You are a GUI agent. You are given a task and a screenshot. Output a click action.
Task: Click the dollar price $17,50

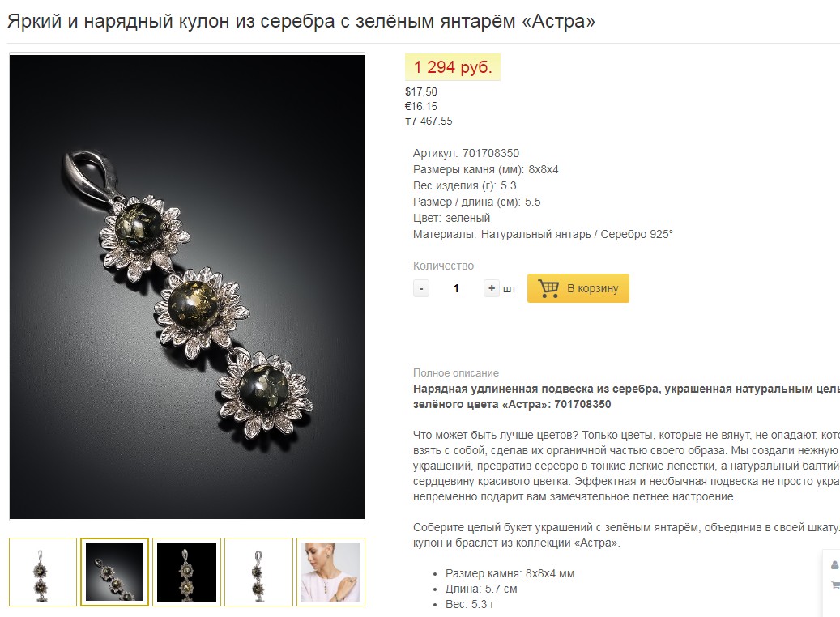pyautogui.click(x=421, y=91)
